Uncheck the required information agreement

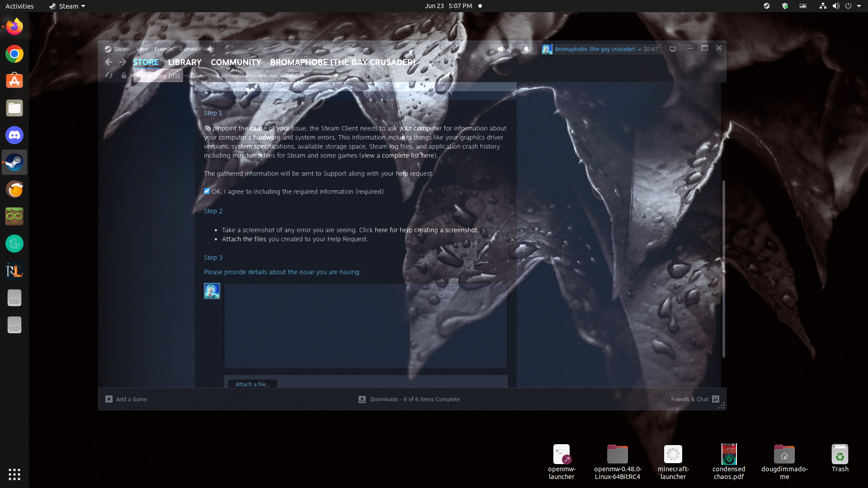(207, 191)
